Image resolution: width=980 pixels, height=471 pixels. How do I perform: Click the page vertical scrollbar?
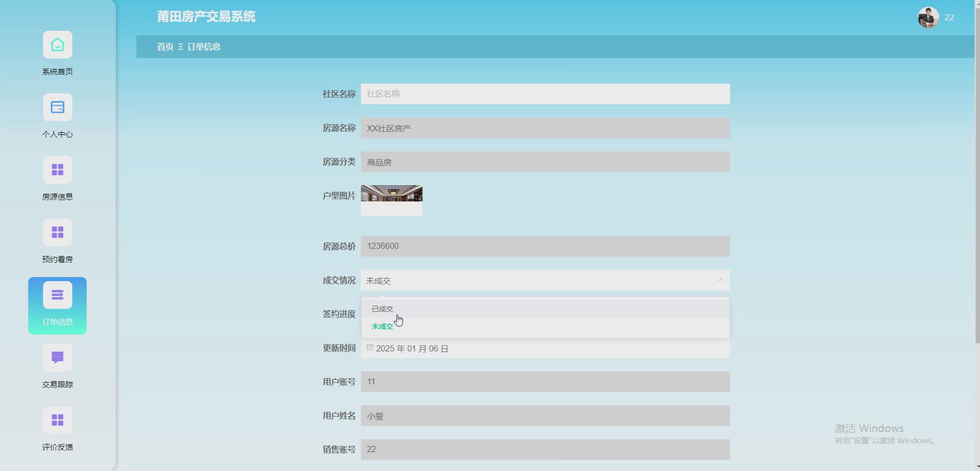click(x=977, y=174)
